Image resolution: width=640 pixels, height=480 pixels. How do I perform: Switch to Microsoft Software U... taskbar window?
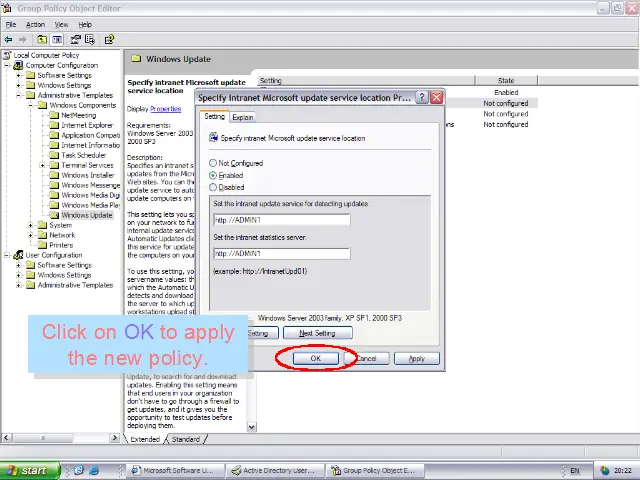[176, 471]
